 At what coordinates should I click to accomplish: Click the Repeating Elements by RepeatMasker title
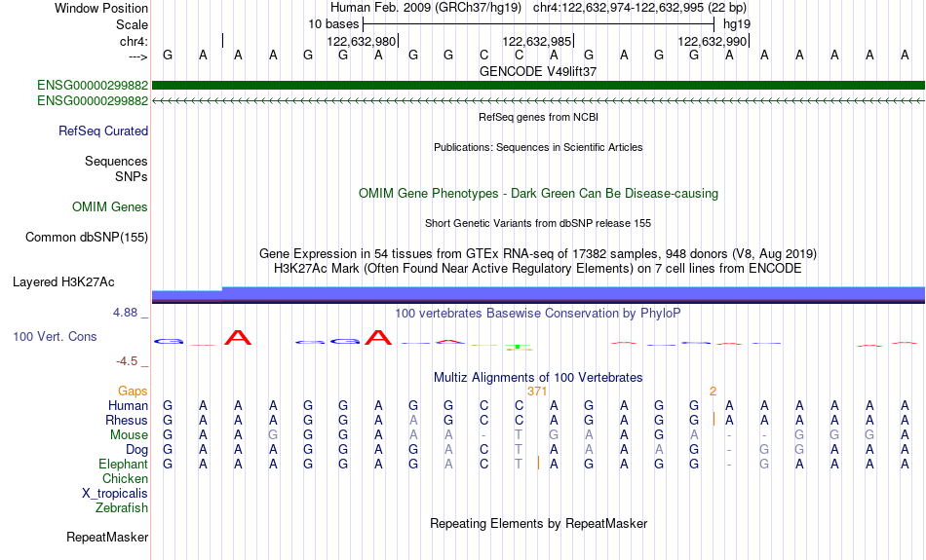click(538, 524)
